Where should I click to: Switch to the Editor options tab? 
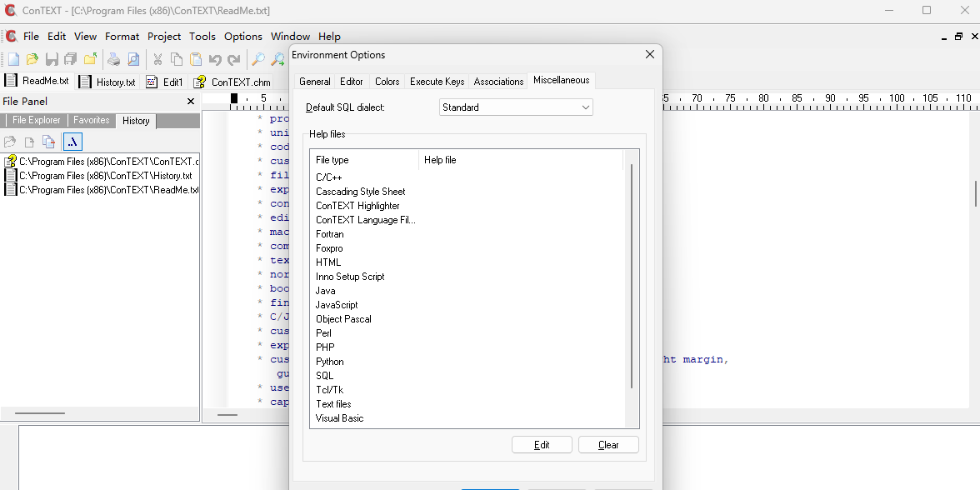point(352,82)
